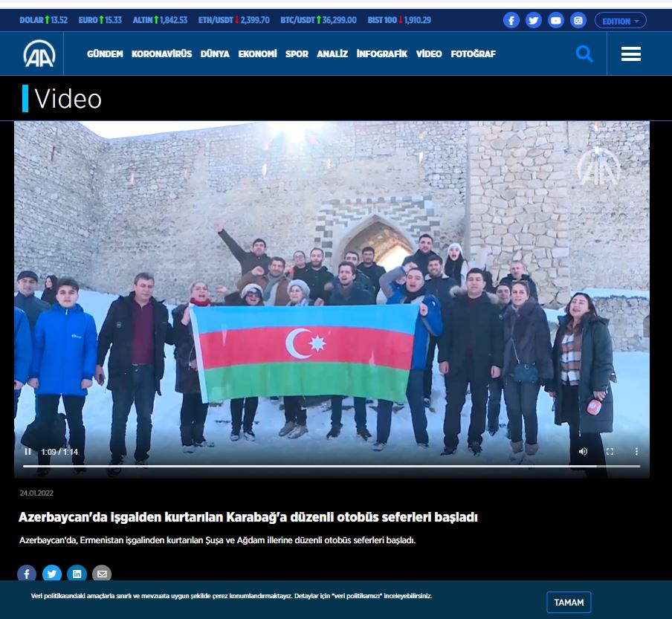Click the search magnifier icon
Image resolution: width=672 pixels, height=619 pixels.
point(584,54)
